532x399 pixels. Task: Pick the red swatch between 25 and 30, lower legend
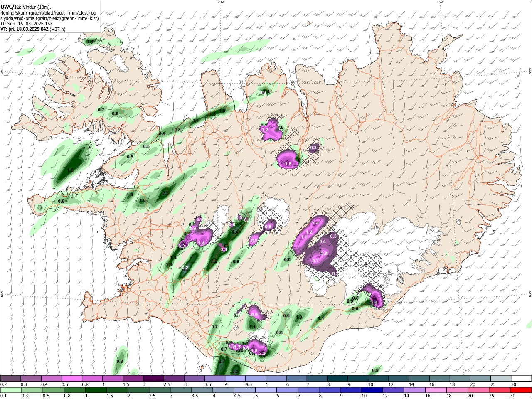500,390
